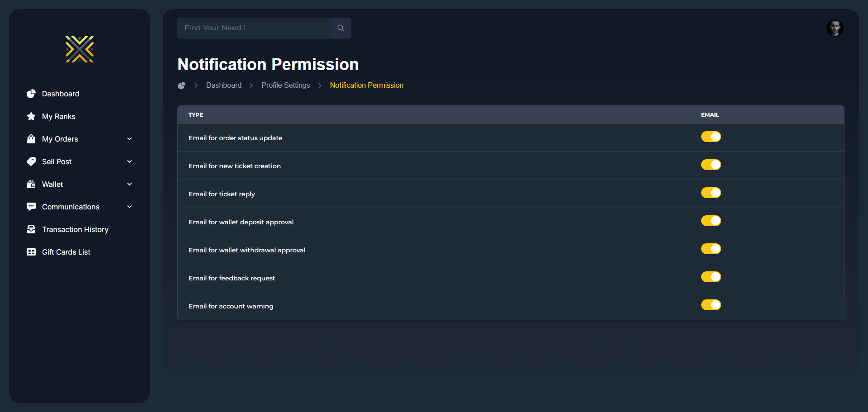Open the Sell Post menu item
The width and height of the screenshot is (868, 412).
click(x=57, y=161)
